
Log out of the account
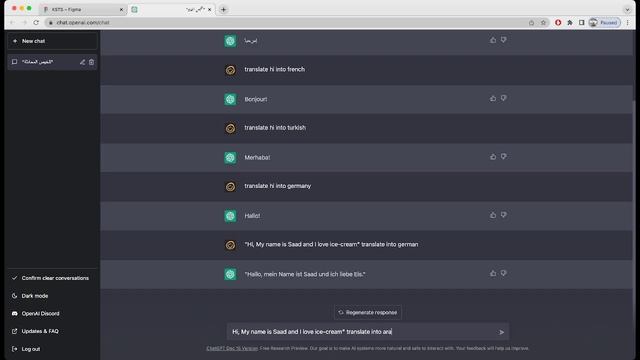point(52,349)
